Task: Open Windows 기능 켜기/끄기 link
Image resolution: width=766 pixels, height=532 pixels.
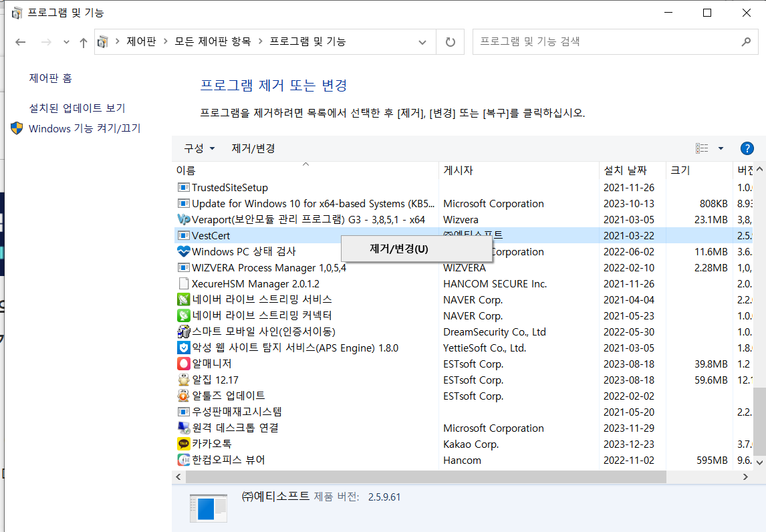Action: (x=84, y=128)
